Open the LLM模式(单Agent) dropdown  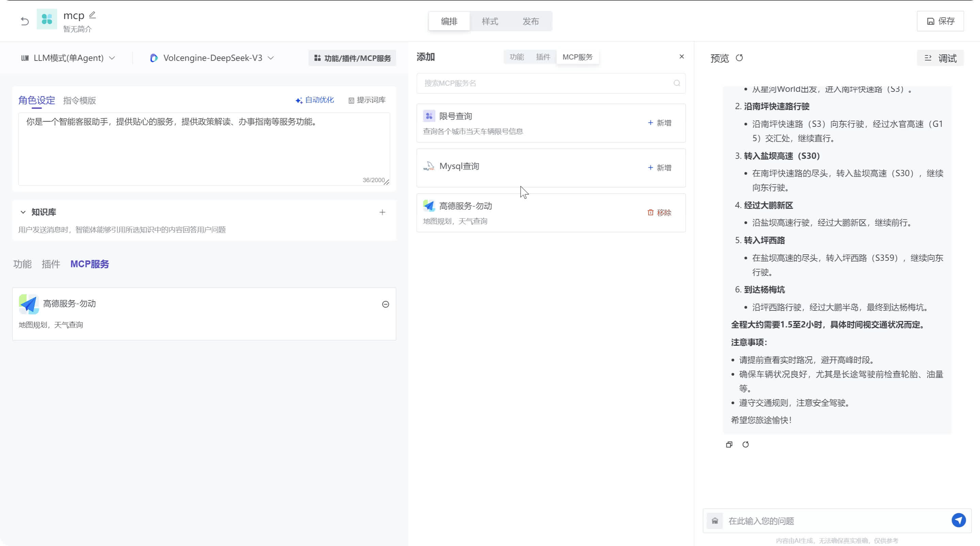point(68,58)
